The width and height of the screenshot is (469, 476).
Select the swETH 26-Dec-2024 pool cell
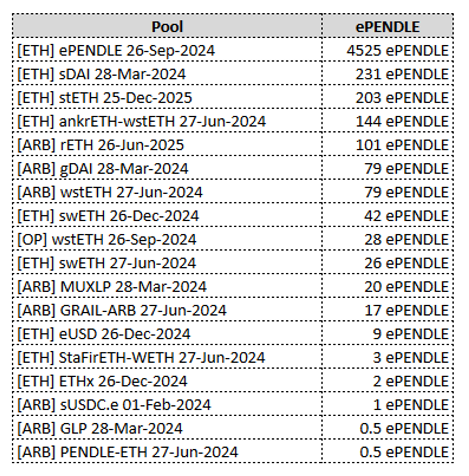coord(108,216)
